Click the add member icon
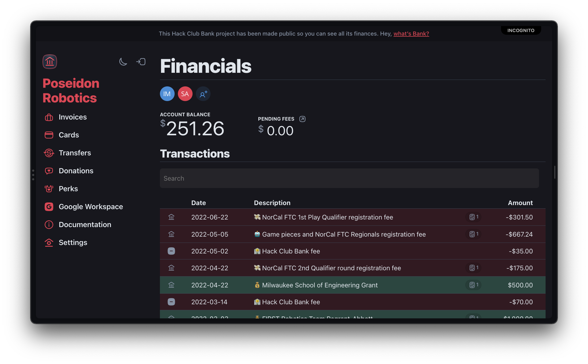Image resolution: width=588 pixels, height=364 pixels. coord(203,94)
